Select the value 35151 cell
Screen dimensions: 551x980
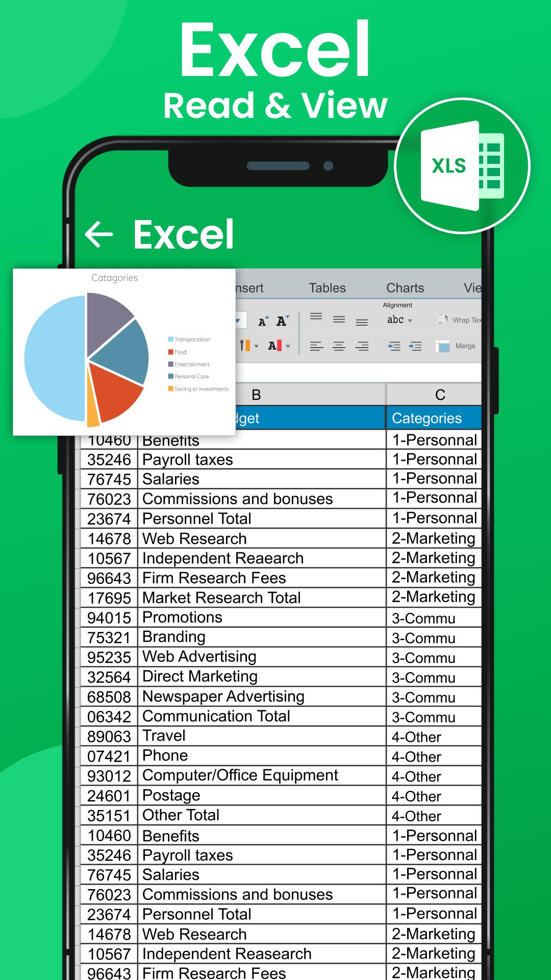point(109,815)
